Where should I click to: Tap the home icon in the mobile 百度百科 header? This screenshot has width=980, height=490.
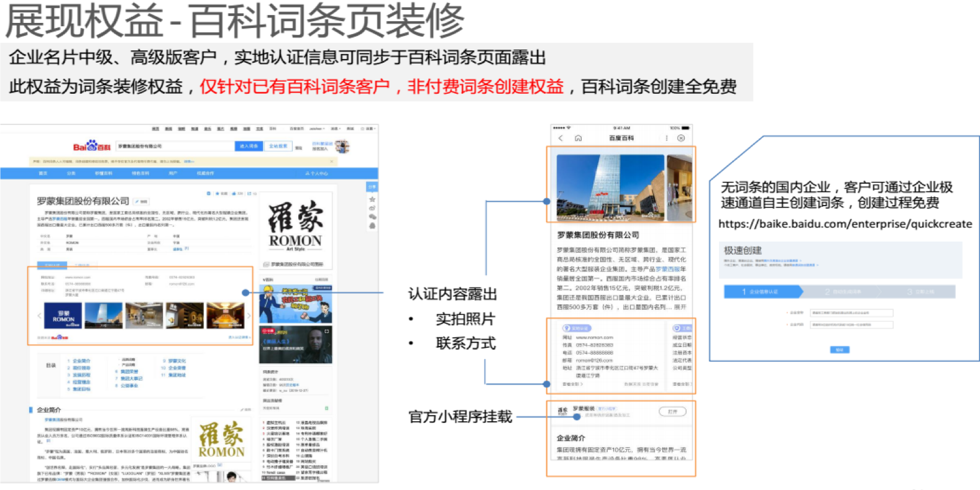[x=578, y=138]
